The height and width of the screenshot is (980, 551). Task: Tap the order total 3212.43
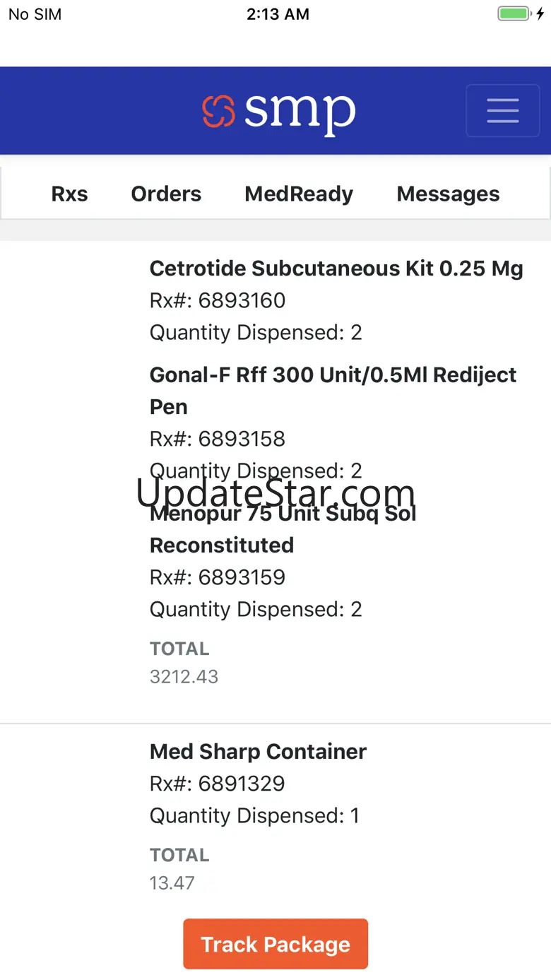(184, 677)
